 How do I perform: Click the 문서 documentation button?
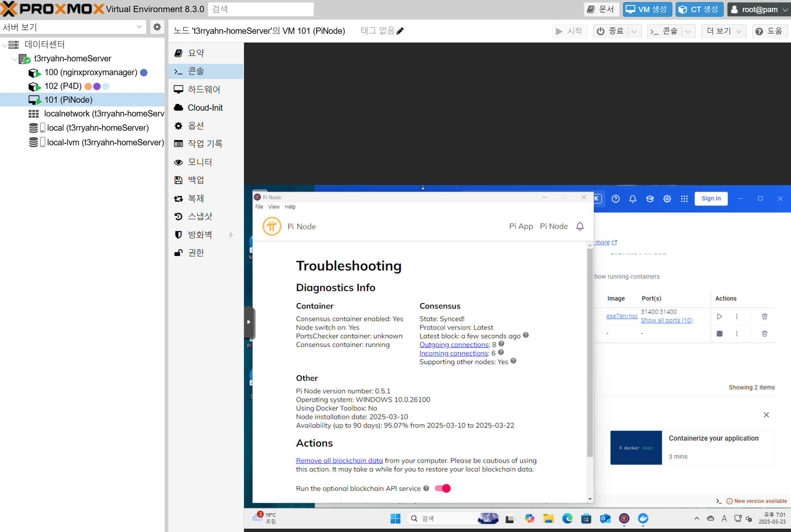pyautogui.click(x=601, y=9)
